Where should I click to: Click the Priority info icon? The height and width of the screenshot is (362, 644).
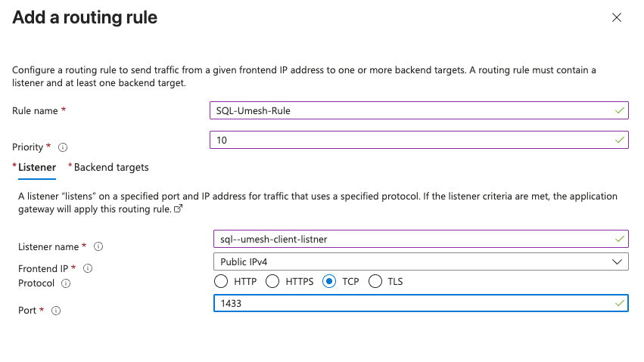click(64, 147)
